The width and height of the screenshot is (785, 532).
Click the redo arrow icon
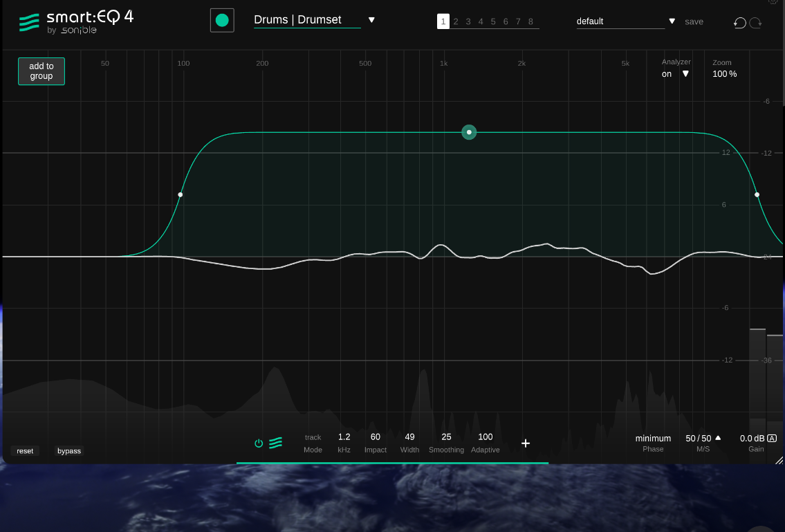[x=755, y=22]
